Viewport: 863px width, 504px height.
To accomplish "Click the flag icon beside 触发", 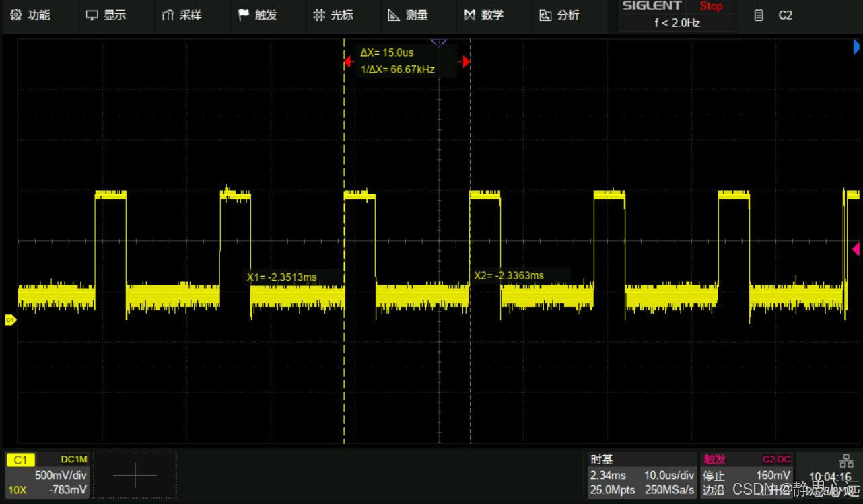I will [243, 15].
